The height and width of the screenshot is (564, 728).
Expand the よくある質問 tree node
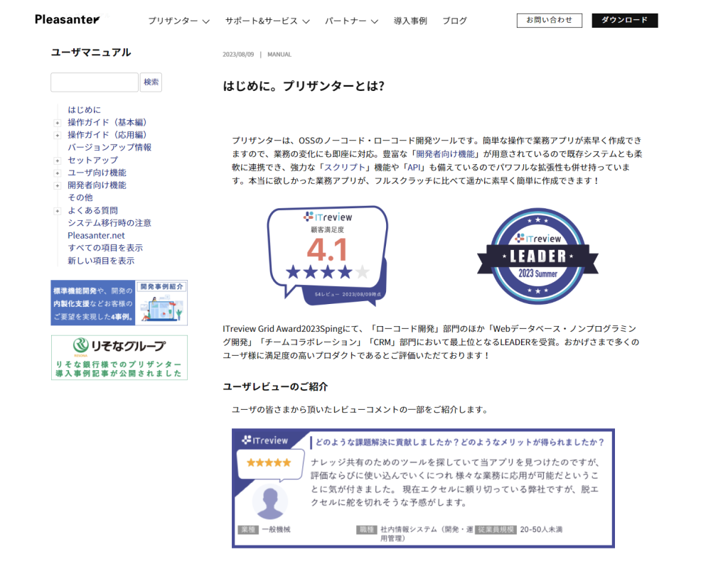57,211
